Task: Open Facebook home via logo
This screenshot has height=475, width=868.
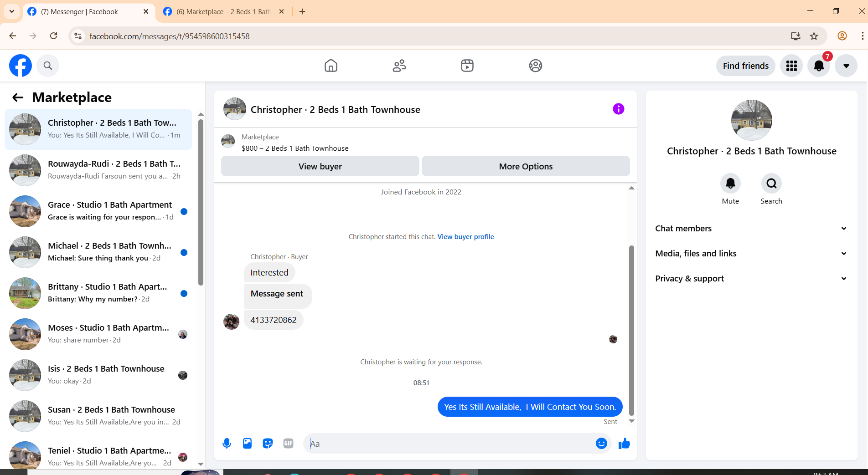Action: (21, 66)
